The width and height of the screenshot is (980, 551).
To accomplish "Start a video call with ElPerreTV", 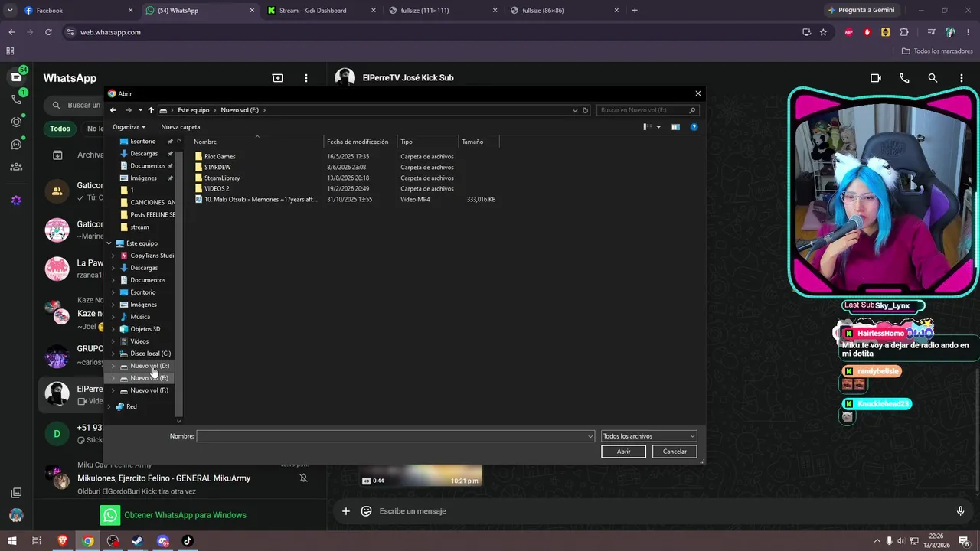I will [876, 78].
